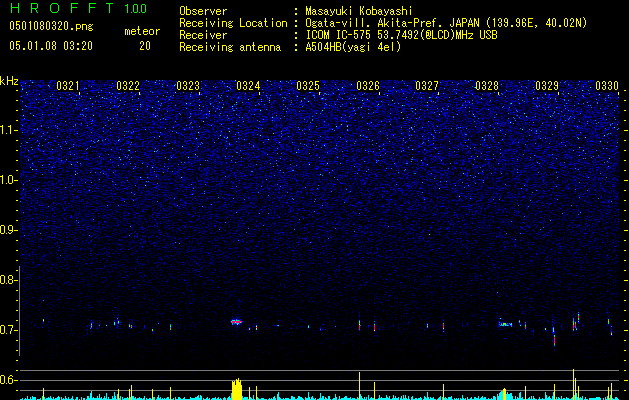Click the bright meteor echo near 0324
This screenshot has height=400, width=629.
click(x=237, y=322)
